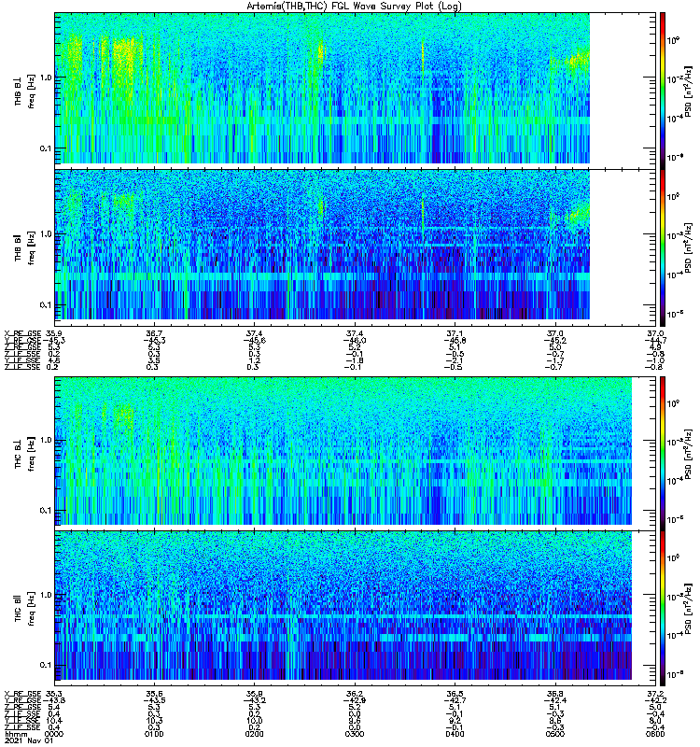Click the "1.0" frequency tick of the top THB panel
Screen dimensions: 700x747
point(46,78)
